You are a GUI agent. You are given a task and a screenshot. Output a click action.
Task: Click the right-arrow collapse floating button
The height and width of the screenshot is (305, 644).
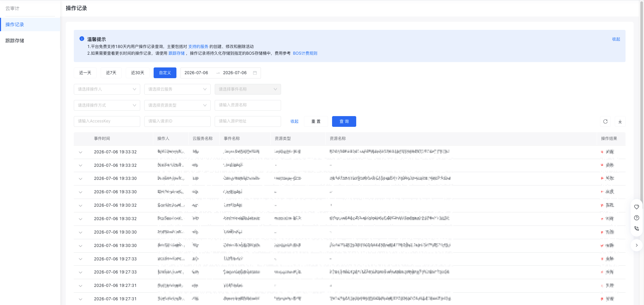637,245
